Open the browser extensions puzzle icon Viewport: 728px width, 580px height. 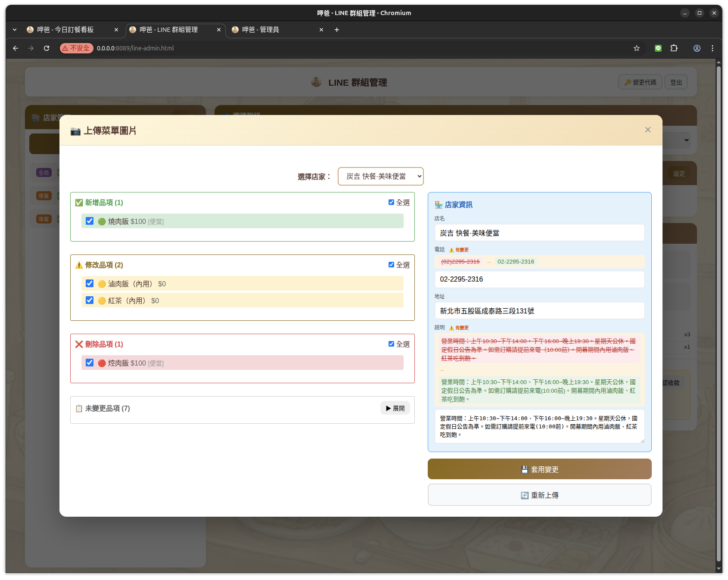point(674,48)
